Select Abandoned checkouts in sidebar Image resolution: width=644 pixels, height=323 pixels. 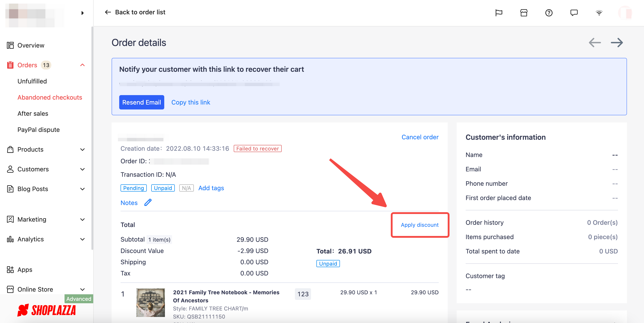click(50, 97)
